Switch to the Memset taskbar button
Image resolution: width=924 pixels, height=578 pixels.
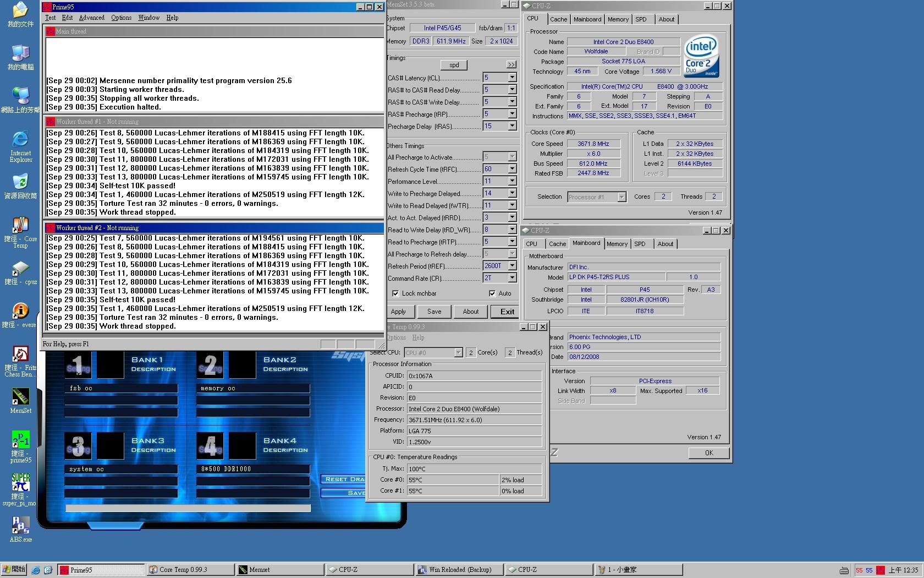[x=279, y=570]
